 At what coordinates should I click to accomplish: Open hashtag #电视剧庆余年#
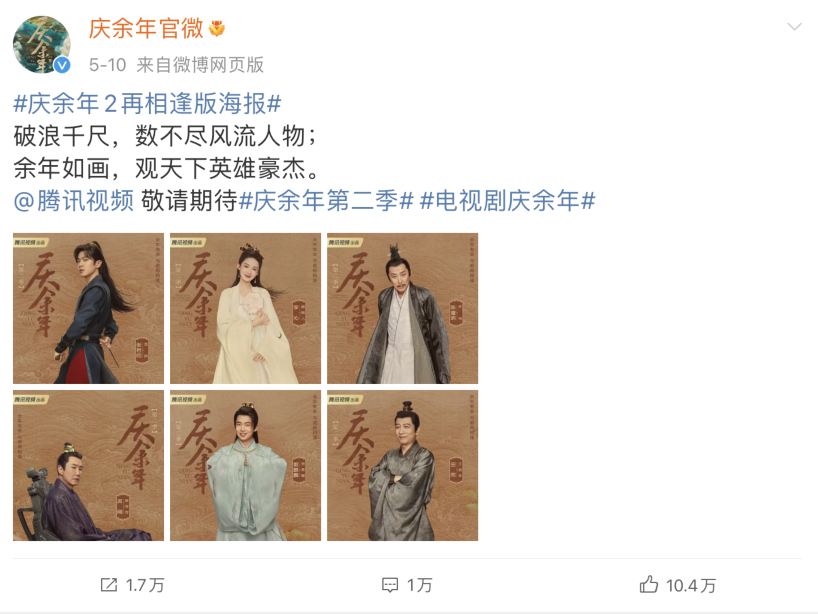pyautogui.click(x=508, y=201)
